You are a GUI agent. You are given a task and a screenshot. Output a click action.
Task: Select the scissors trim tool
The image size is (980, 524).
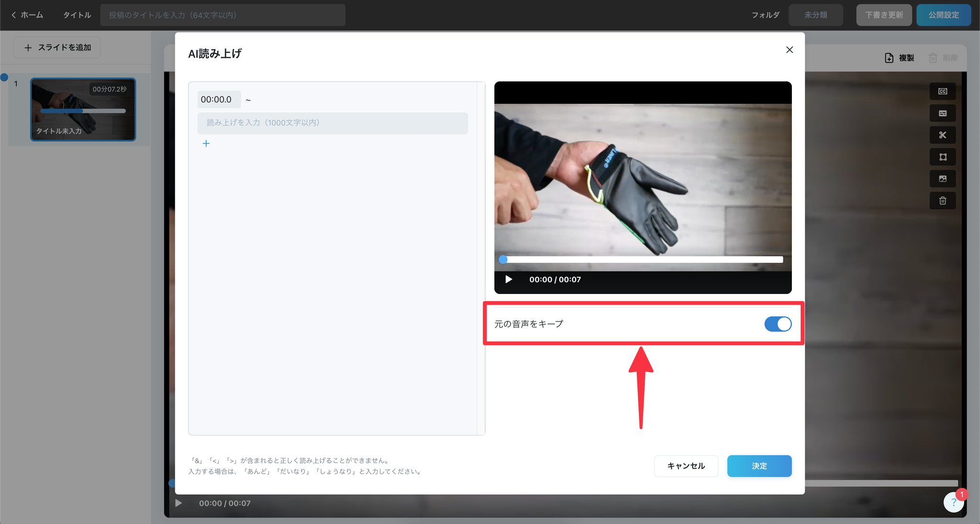click(x=942, y=135)
